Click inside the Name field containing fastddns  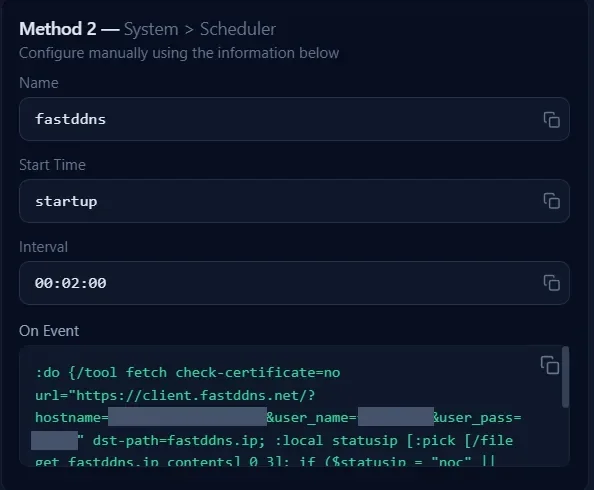pos(294,119)
